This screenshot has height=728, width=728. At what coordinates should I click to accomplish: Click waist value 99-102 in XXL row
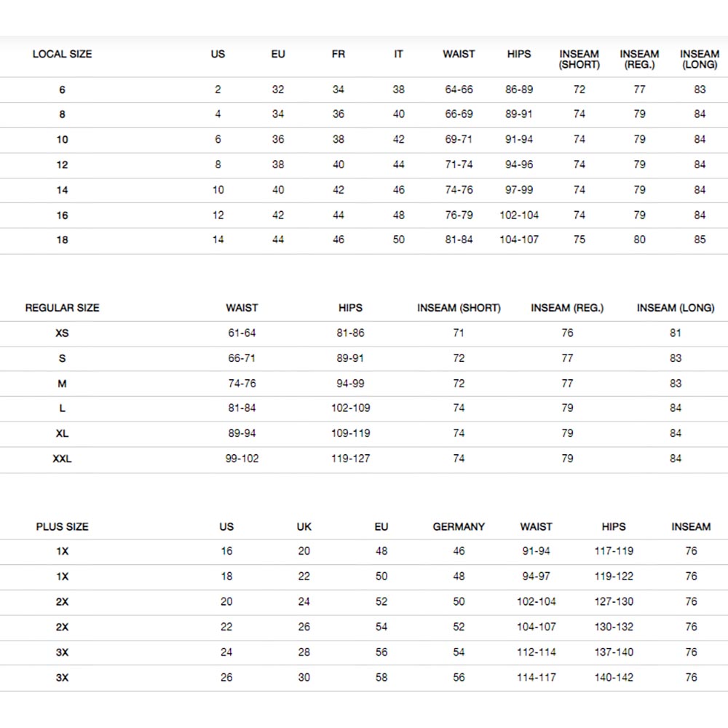pyautogui.click(x=242, y=459)
